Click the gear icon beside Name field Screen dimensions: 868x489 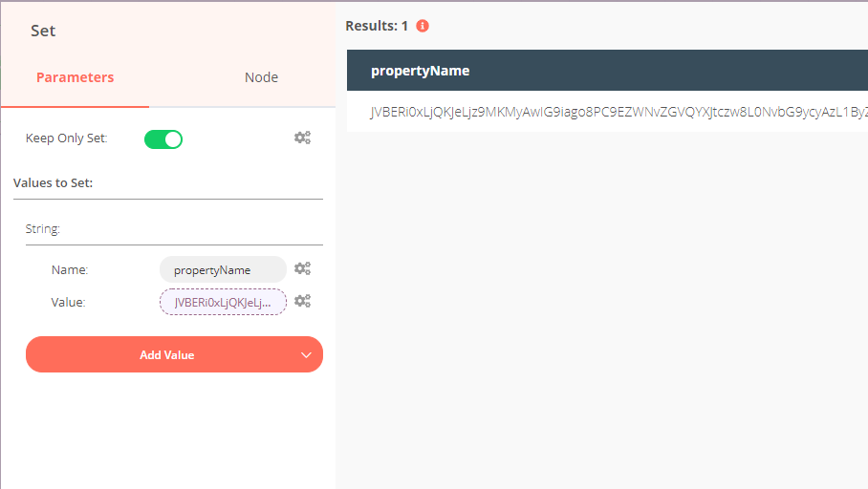(x=302, y=269)
